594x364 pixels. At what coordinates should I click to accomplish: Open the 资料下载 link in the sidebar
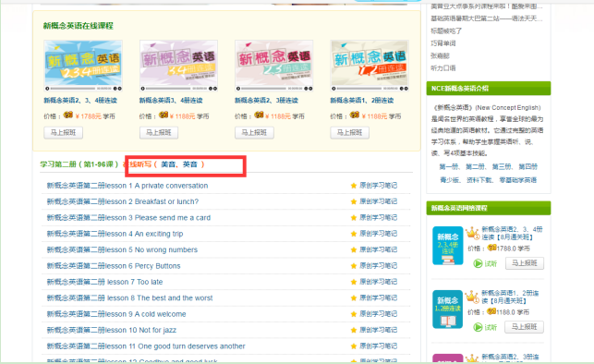pos(479,180)
